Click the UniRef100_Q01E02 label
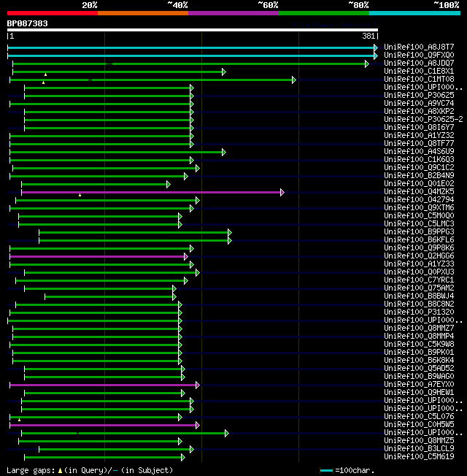 [x=419, y=183]
